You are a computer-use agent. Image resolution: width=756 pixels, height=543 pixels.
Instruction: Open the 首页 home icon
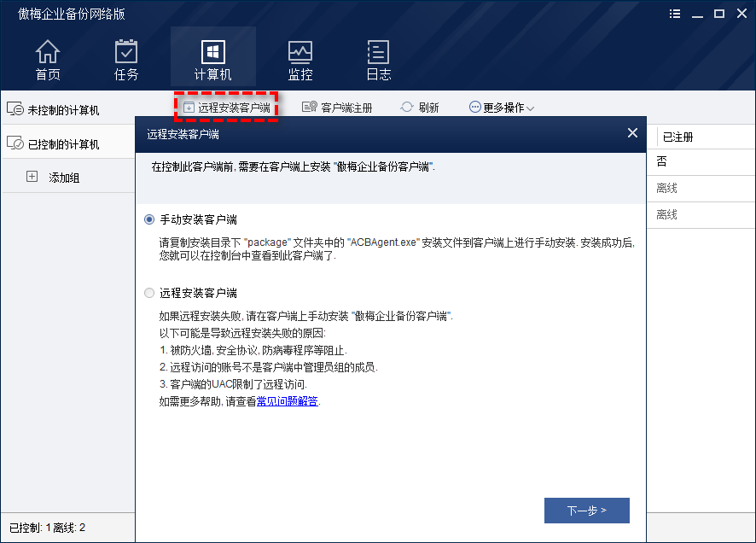(48, 52)
